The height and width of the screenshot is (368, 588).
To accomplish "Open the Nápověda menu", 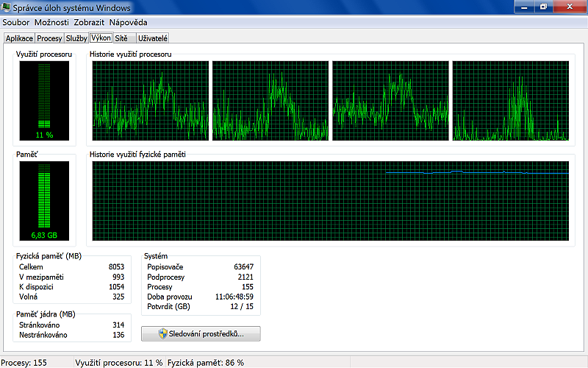I will (128, 23).
